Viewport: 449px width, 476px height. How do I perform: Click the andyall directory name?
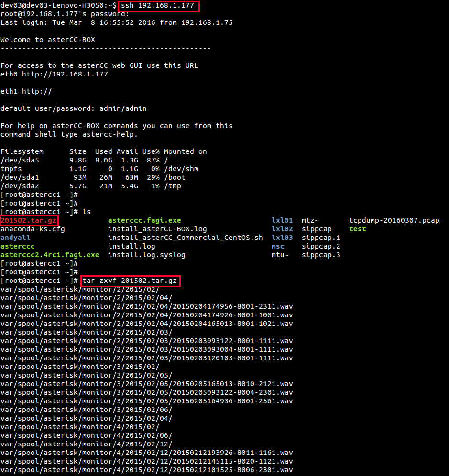(x=15, y=238)
